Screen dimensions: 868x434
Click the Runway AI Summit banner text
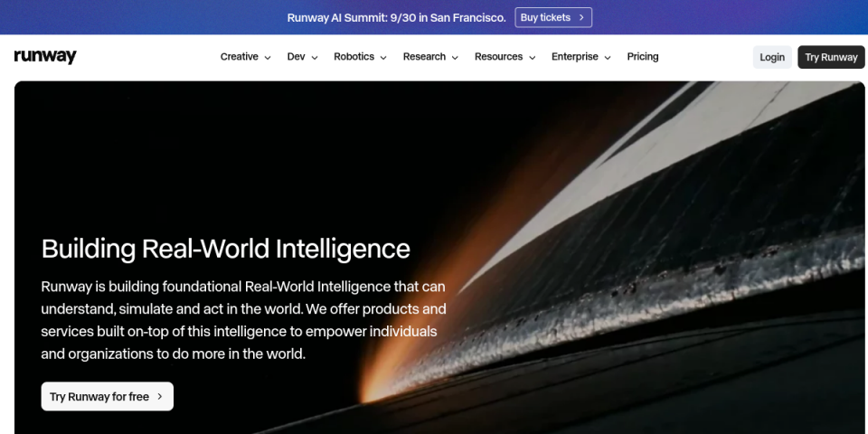point(396,18)
